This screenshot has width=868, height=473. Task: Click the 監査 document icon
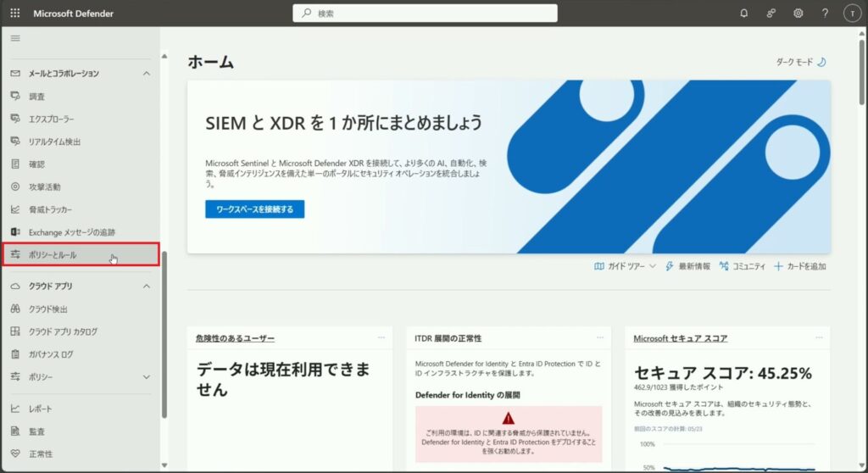click(x=15, y=431)
